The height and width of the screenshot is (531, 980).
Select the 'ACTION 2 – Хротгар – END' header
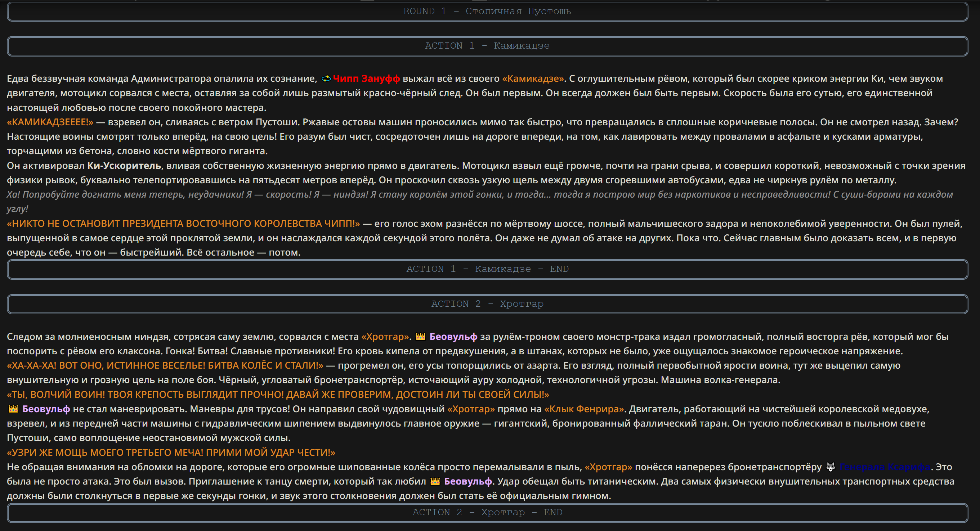pyautogui.click(x=487, y=512)
